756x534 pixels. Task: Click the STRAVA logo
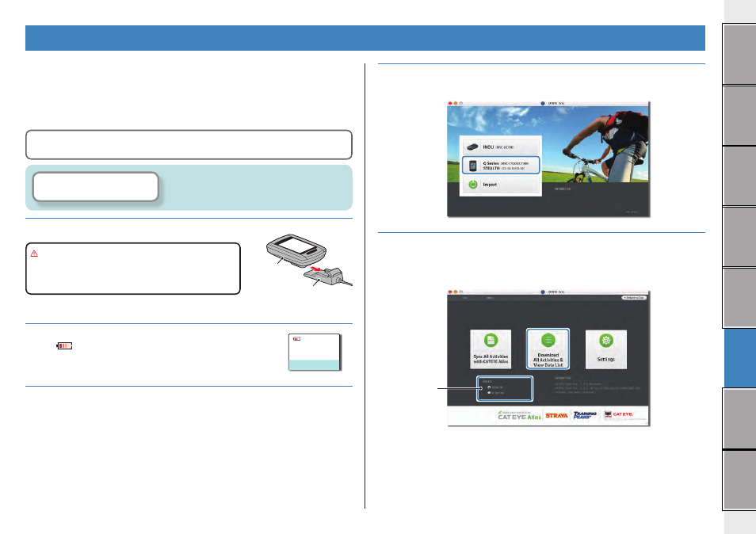click(556, 415)
